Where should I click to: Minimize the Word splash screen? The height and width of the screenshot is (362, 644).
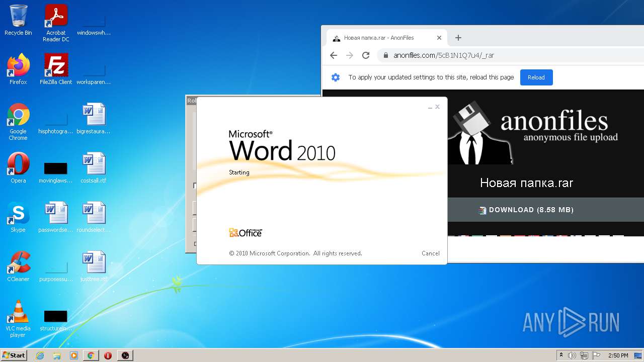(x=430, y=107)
